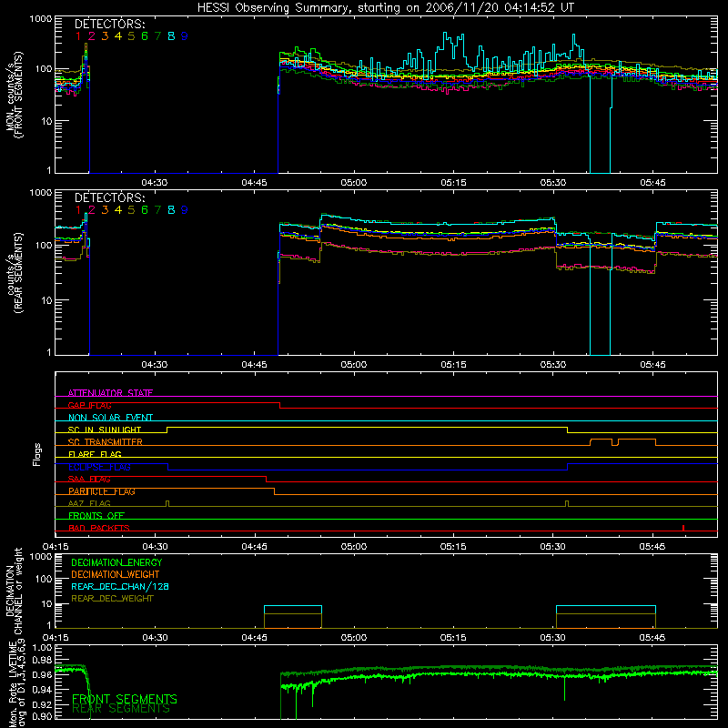Click the SC_IN_SUNLIGHT flag label
Image resolution: width=728 pixels, height=728 pixels.
[x=105, y=430]
